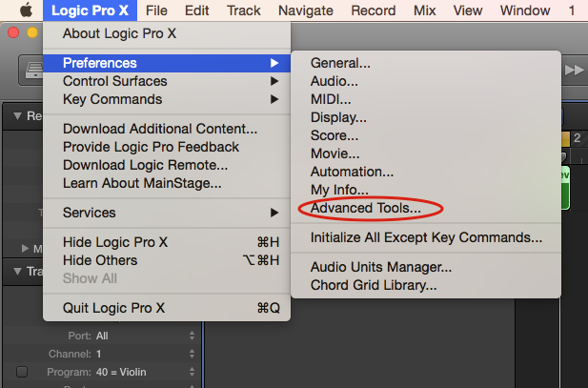Open the Control Surfaces submenu
The image size is (588, 388).
pos(167,81)
